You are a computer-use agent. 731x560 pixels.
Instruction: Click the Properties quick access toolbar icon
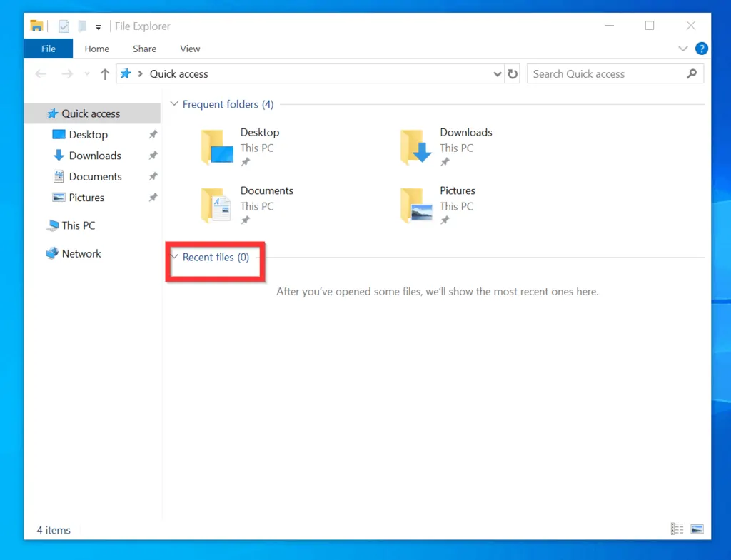tap(64, 26)
